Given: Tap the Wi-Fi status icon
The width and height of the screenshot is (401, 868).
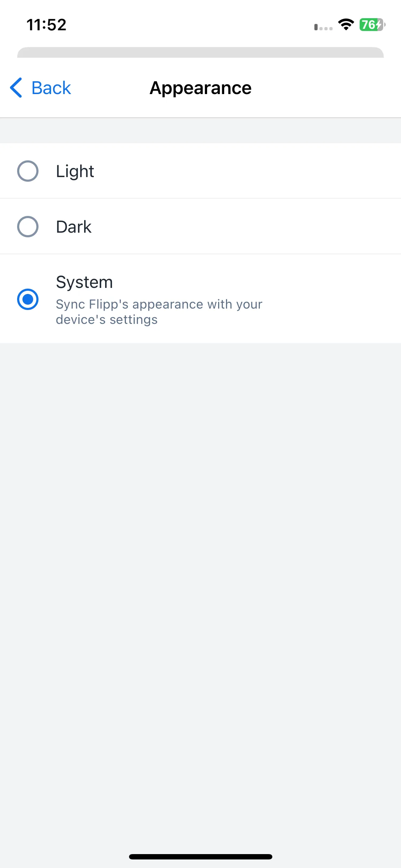Looking at the screenshot, I should pyautogui.click(x=346, y=25).
